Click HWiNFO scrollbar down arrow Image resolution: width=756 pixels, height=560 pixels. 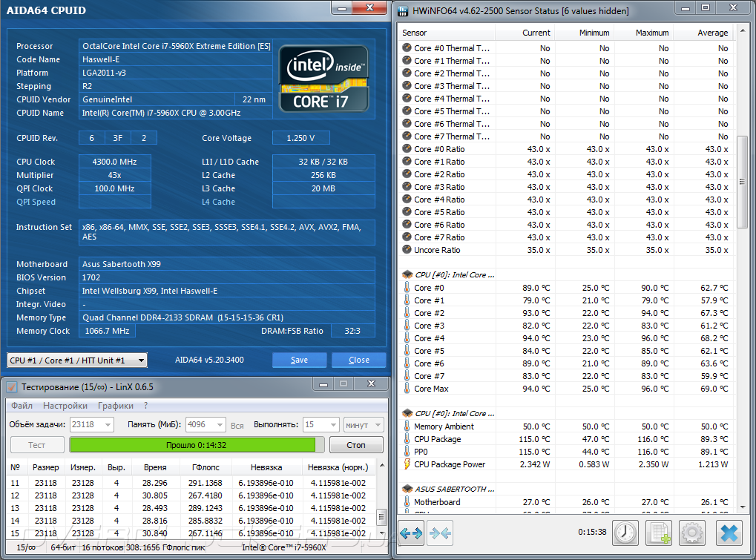coord(742,507)
